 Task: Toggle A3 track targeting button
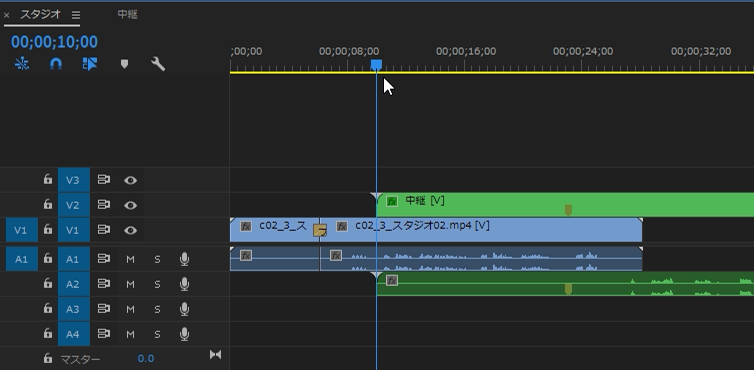74,309
